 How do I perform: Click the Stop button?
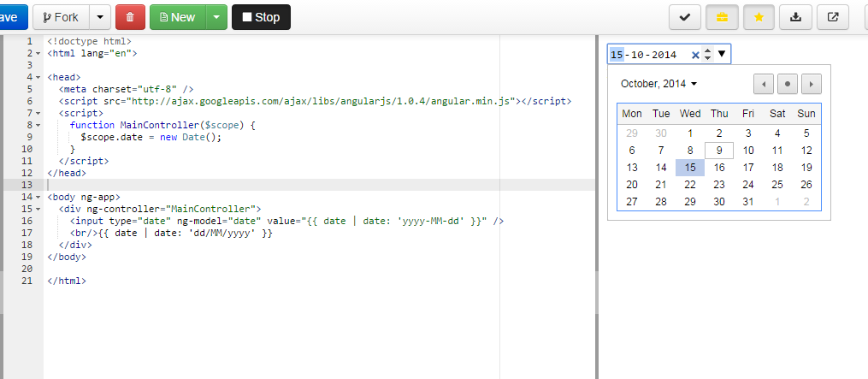[x=262, y=17]
